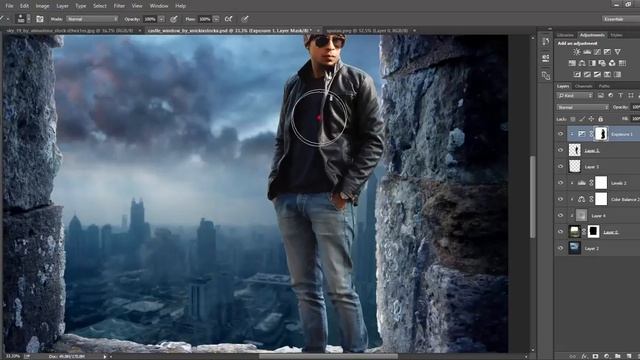Image resolution: width=640 pixels, height=360 pixels.
Task: Add a Levels adjustment from Adjustments panel
Action: (587, 52)
